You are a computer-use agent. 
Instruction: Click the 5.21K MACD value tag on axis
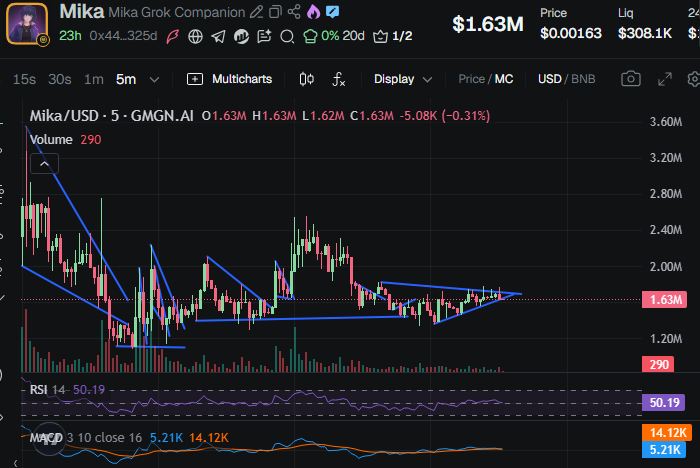(664, 449)
